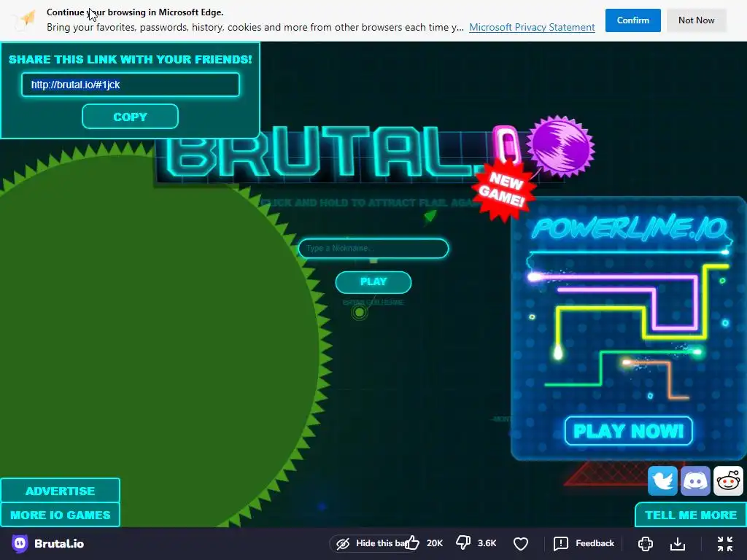747x560 pixels.
Task: Open the Twitter social icon
Action: (662, 481)
